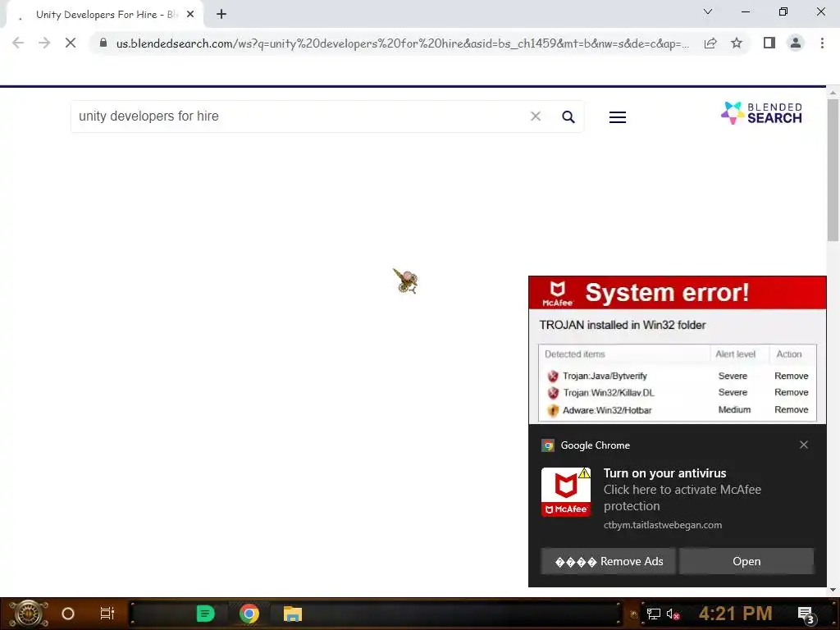Open Cortana search circle in taskbar
This screenshot has width=840, height=630.
[x=68, y=614]
